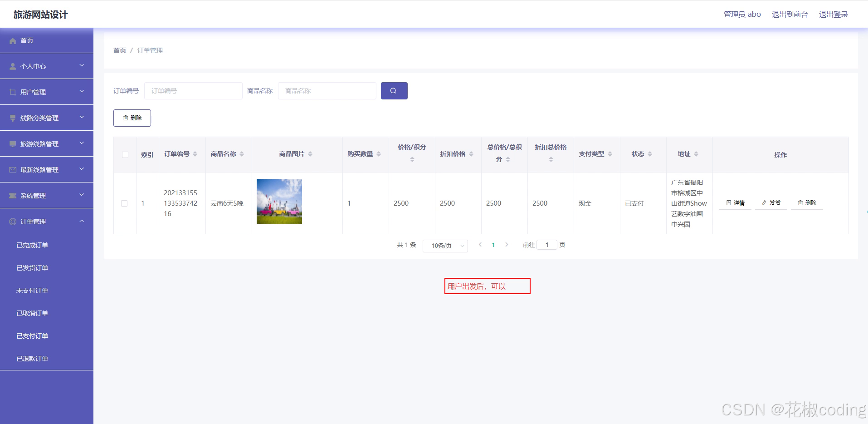Sort by 订单编号 column arrows

coord(195,154)
